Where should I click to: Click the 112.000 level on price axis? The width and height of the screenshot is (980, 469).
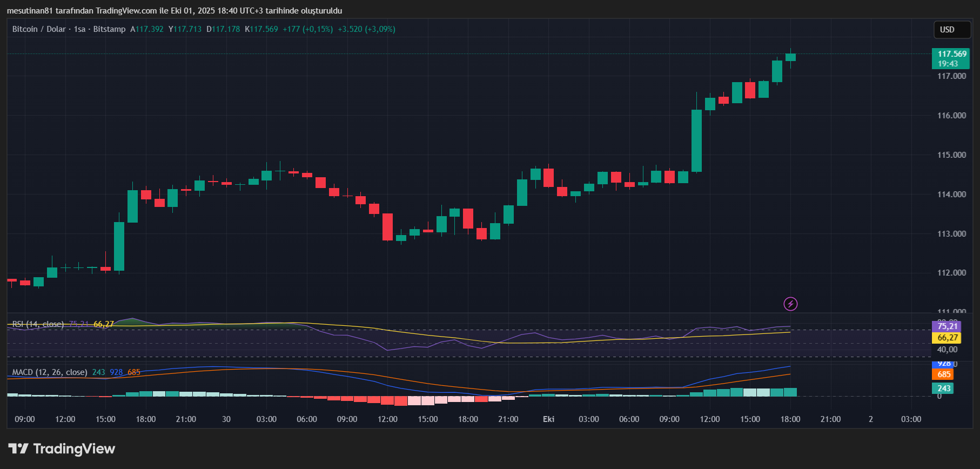pyautogui.click(x=951, y=273)
